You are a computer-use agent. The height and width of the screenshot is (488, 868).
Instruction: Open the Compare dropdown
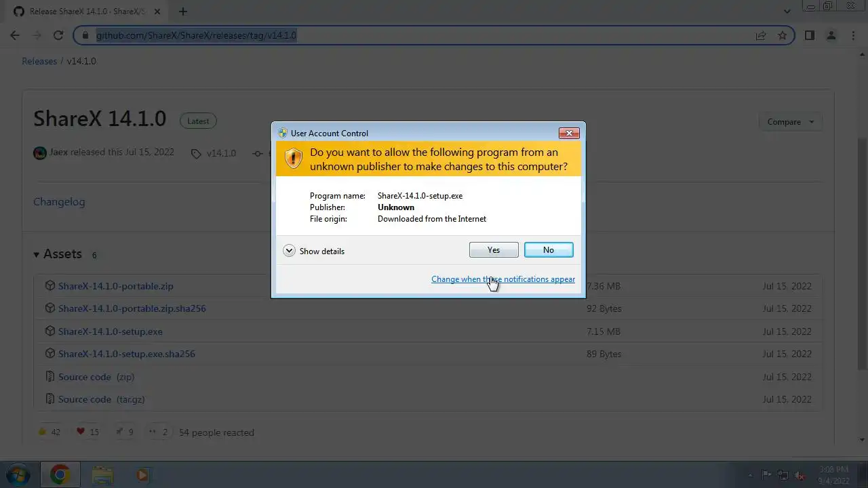click(x=791, y=122)
